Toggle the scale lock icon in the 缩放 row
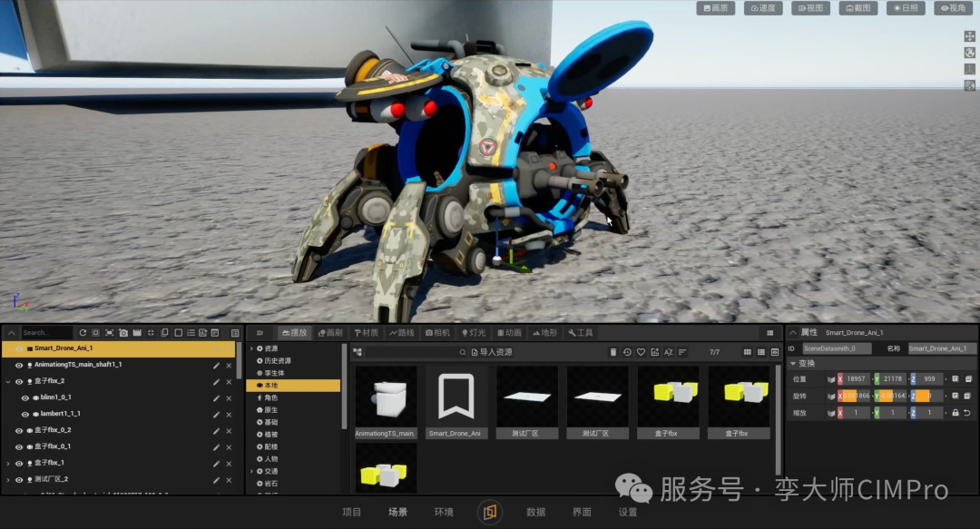Viewport: 980px width, 529px height. pos(955,413)
